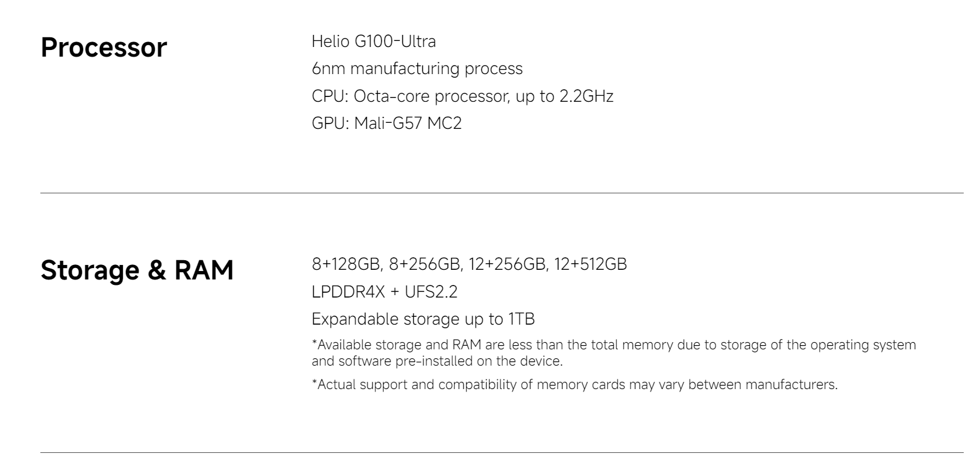Screen dimensions: 980x474
Task: Click the "Expandable storage up to 1TB" line
Action: [x=423, y=319]
